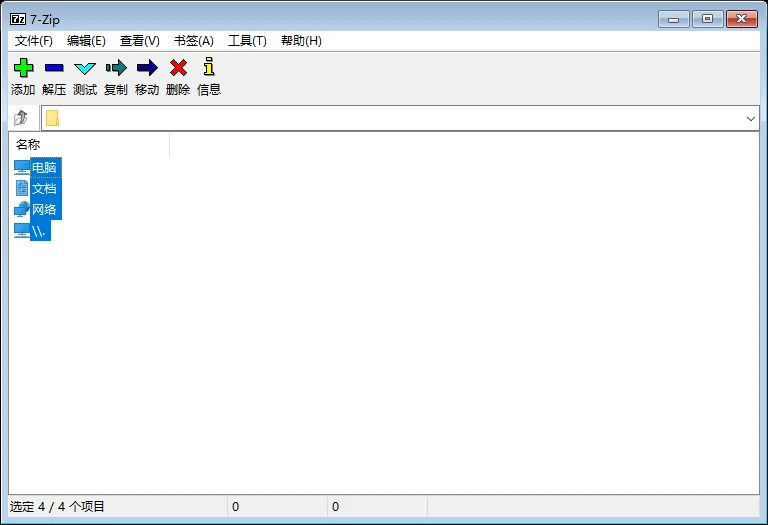Click the 名称 column header
This screenshot has width=768, height=525.
[89, 144]
